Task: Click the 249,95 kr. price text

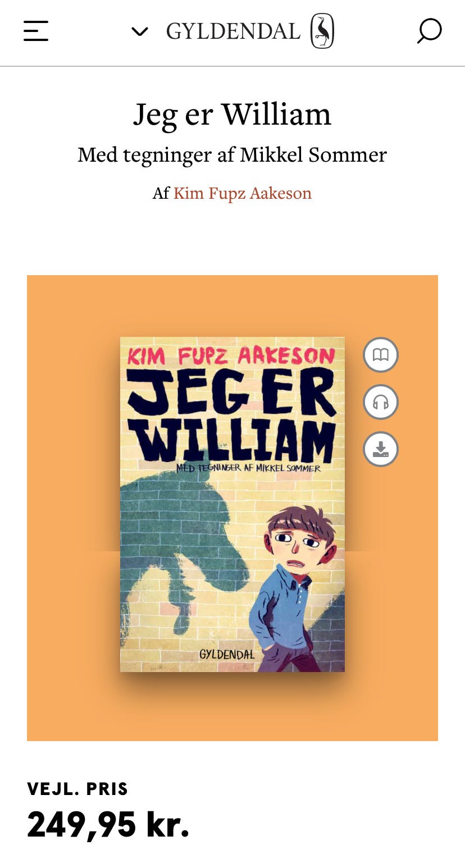Action: (108, 824)
